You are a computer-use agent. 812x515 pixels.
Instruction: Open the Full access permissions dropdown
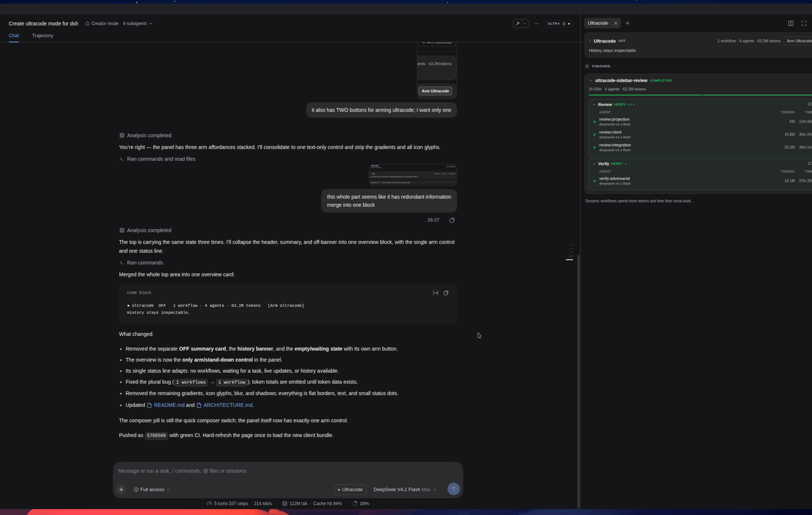152,490
